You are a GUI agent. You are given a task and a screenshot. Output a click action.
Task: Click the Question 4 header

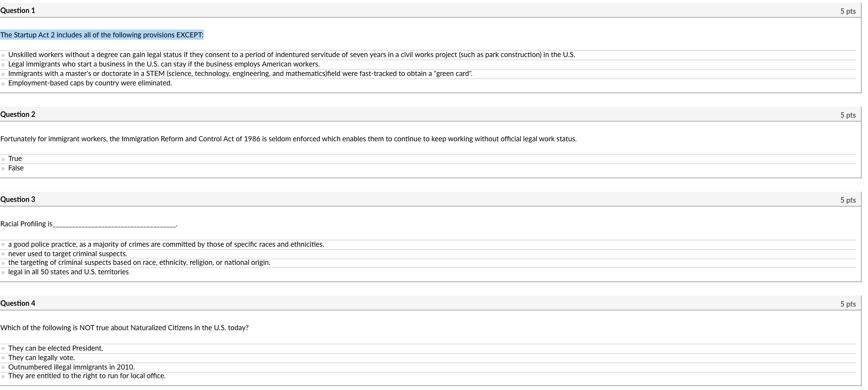18,303
